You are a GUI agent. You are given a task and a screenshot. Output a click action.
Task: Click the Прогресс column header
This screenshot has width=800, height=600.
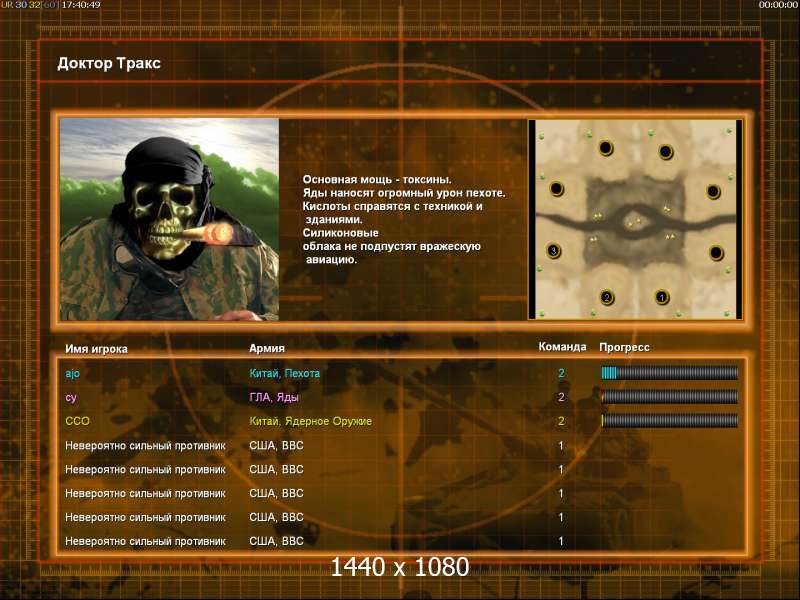(x=624, y=347)
